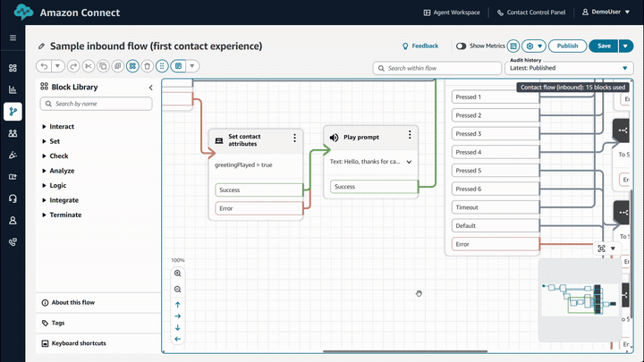Click the scissors cut icon
The image size is (644, 362).
click(x=88, y=66)
